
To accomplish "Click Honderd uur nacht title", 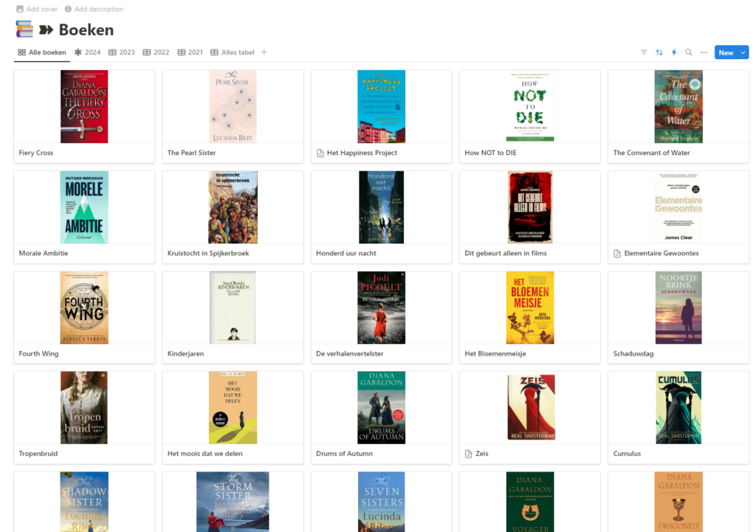I will click(x=346, y=254).
